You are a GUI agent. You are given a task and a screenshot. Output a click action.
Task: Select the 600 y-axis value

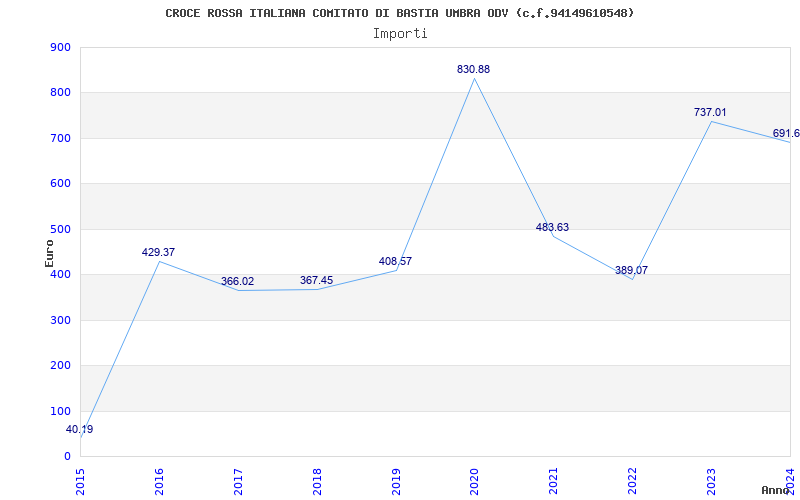[60, 184]
